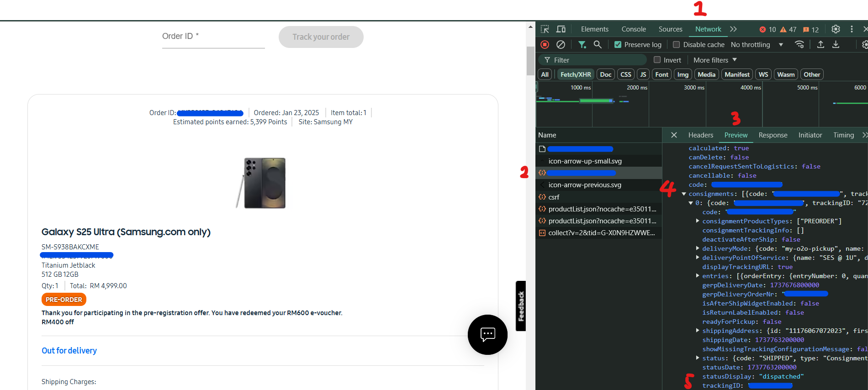
Task: Focus the network Filter text box
Action: 593,60
